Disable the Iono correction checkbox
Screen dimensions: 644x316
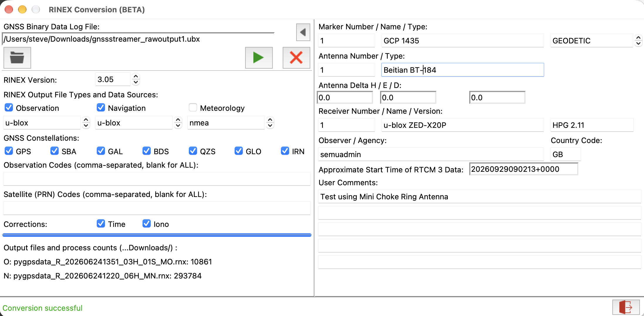pos(147,224)
